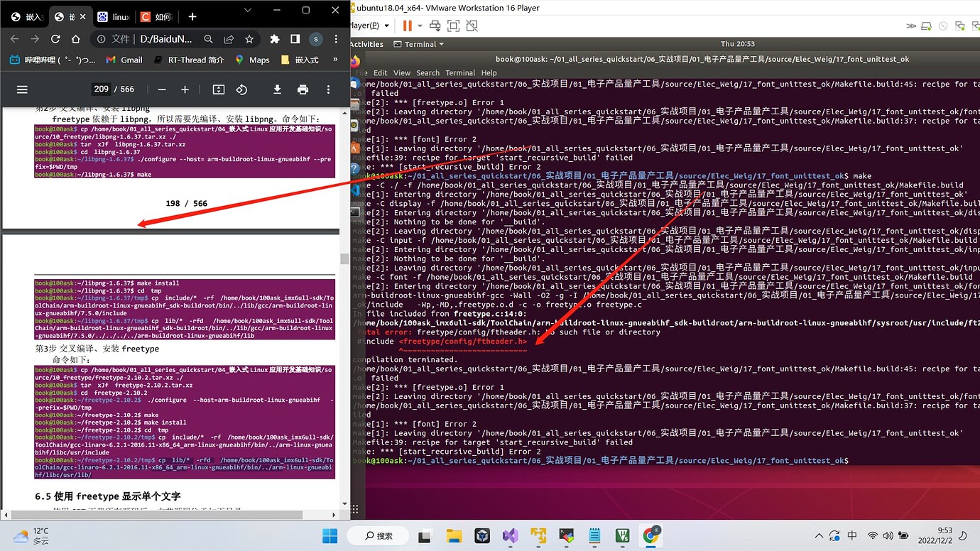This screenshot has height=551, width=980.
Task: Open Chrome from Windows taskbar
Action: click(x=650, y=535)
